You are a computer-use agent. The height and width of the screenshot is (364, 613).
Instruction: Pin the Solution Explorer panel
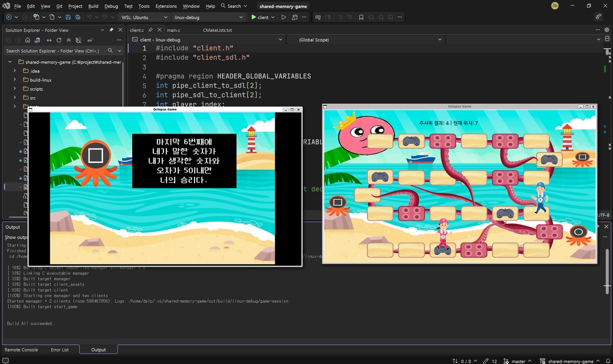pos(111,30)
